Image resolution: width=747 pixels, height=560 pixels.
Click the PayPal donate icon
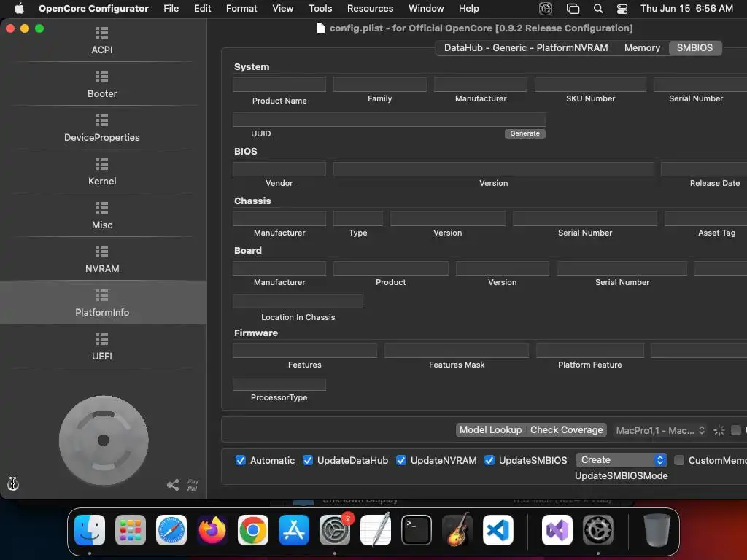(x=193, y=485)
